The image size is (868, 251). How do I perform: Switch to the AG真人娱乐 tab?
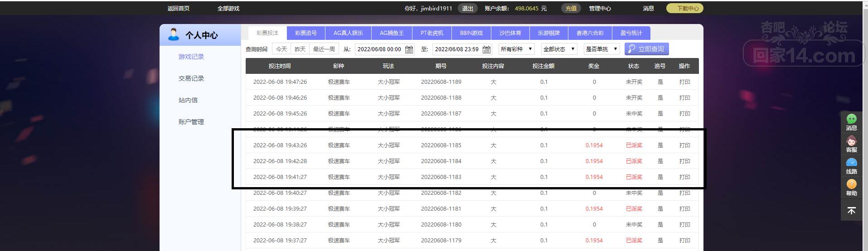point(348,33)
